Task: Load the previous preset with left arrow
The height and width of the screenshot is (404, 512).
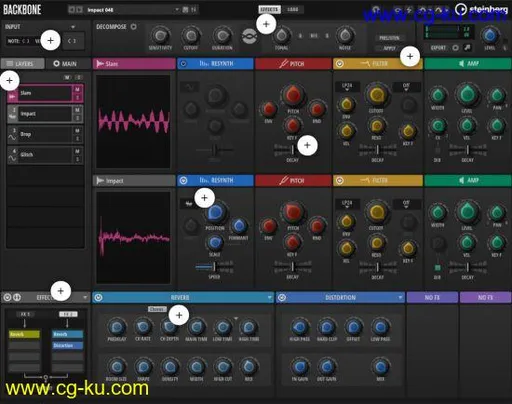Action: coord(71,10)
